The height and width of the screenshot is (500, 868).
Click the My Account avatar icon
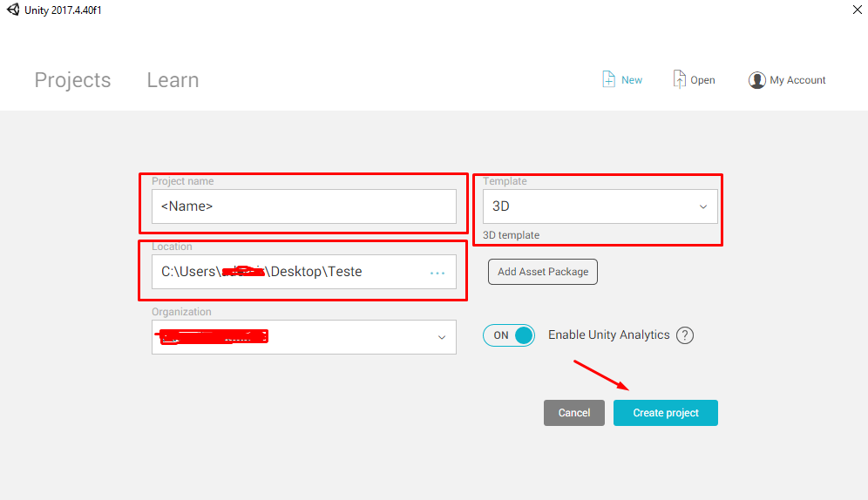[756, 80]
